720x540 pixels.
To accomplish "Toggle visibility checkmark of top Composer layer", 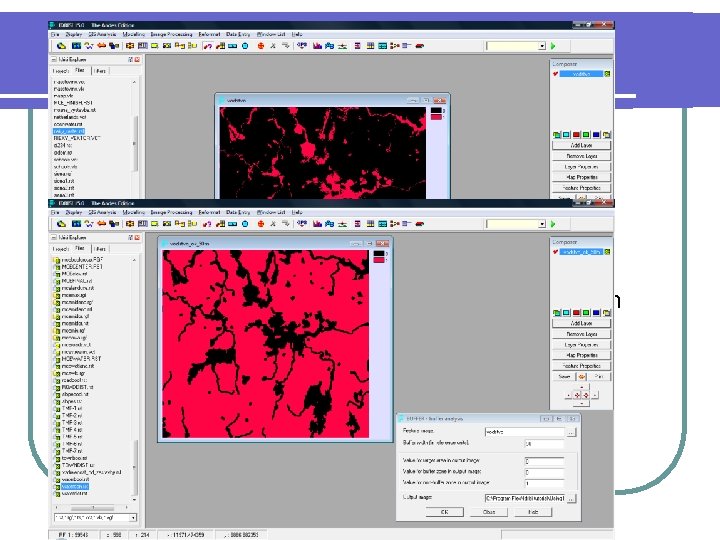I will click(x=555, y=74).
